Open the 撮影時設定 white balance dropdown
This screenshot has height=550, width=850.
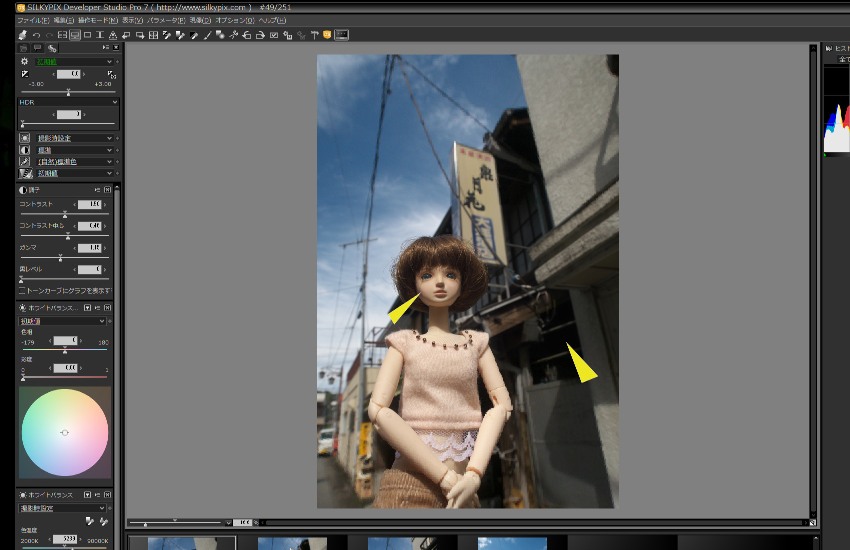tap(62, 508)
